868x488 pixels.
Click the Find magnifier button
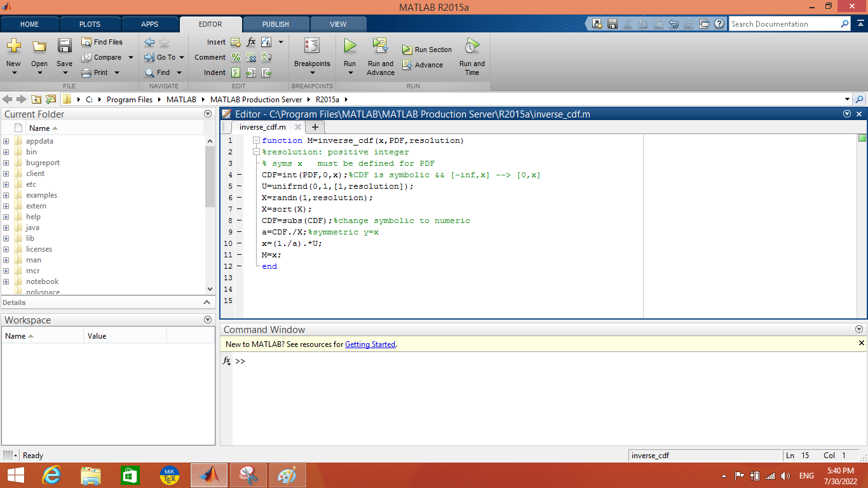[158, 72]
